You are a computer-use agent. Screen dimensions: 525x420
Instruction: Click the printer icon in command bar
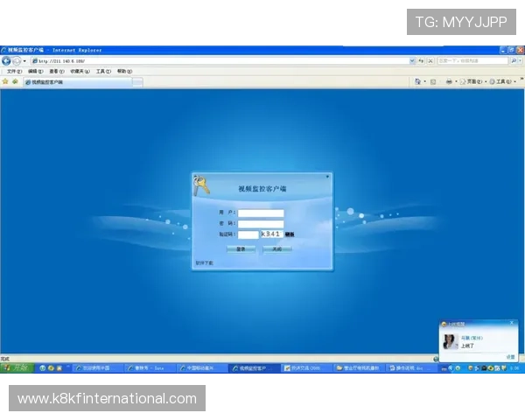click(x=449, y=81)
